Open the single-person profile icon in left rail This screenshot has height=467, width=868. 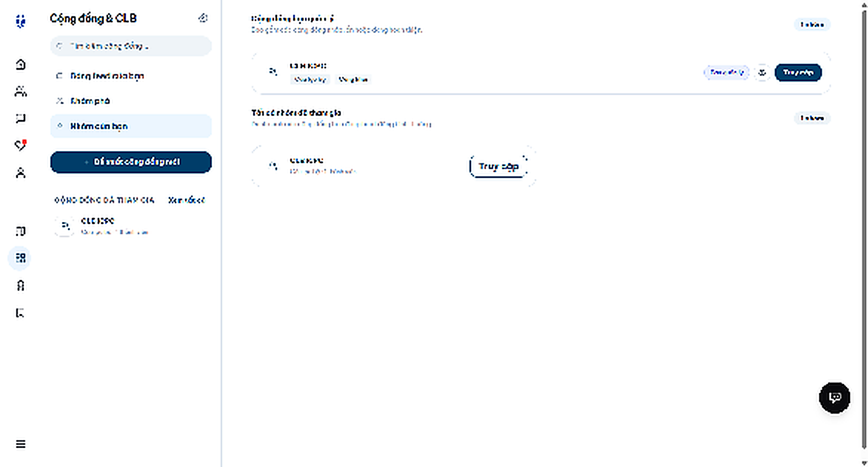pos(20,173)
